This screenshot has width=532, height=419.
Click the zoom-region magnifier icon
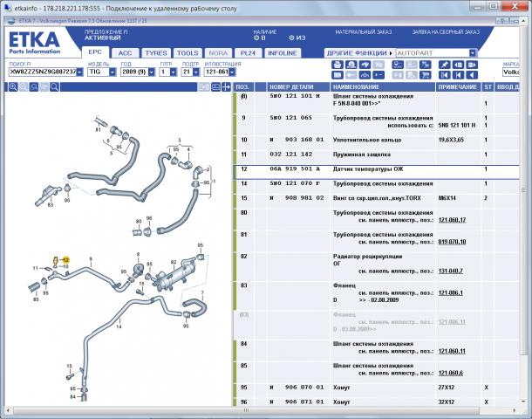pos(34,87)
